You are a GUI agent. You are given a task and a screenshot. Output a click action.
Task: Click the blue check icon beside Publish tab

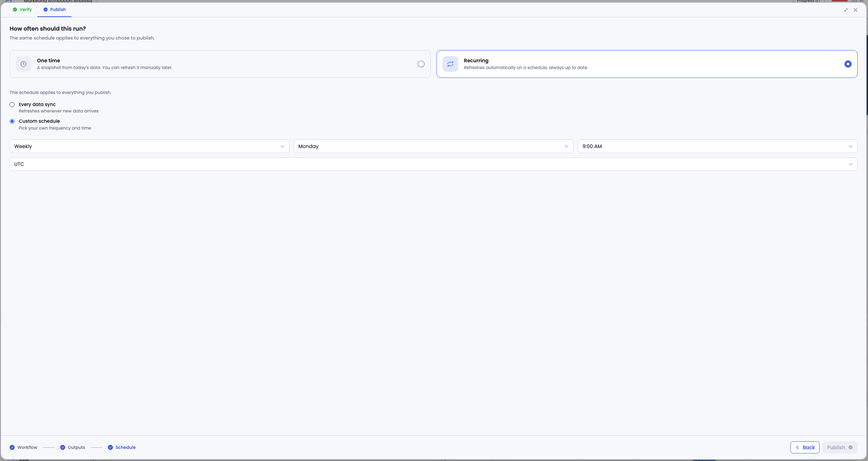[x=46, y=10]
